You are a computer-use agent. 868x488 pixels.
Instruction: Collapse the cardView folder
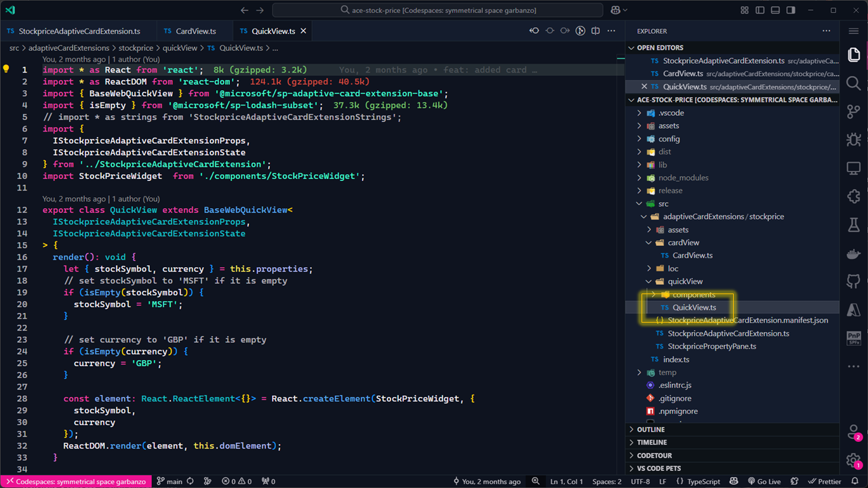tap(683, 243)
